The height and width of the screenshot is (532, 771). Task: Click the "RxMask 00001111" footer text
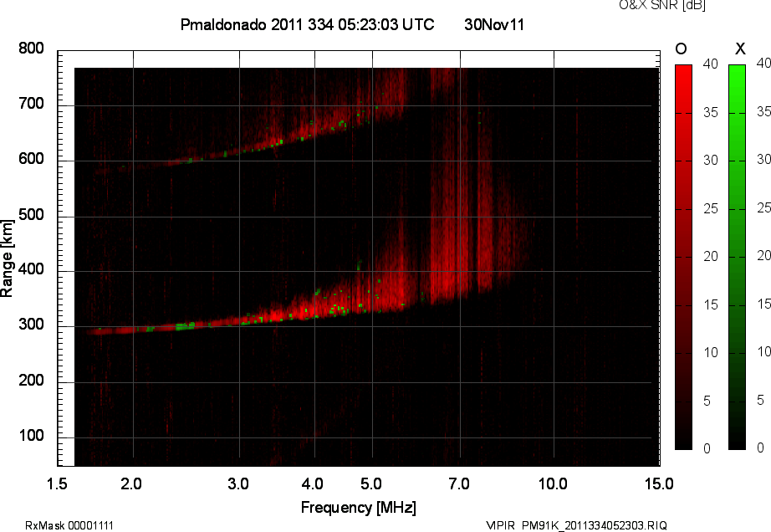69,525
